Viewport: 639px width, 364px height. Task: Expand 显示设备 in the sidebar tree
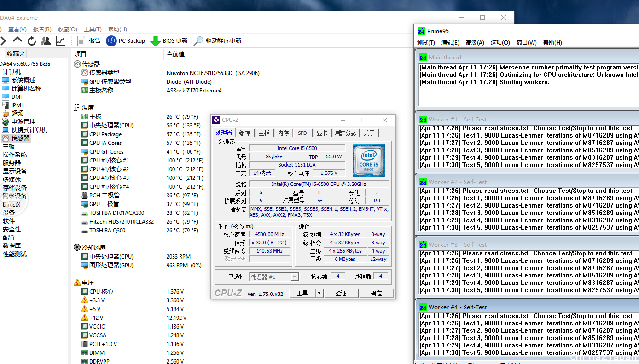pyautogui.click(x=15, y=171)
